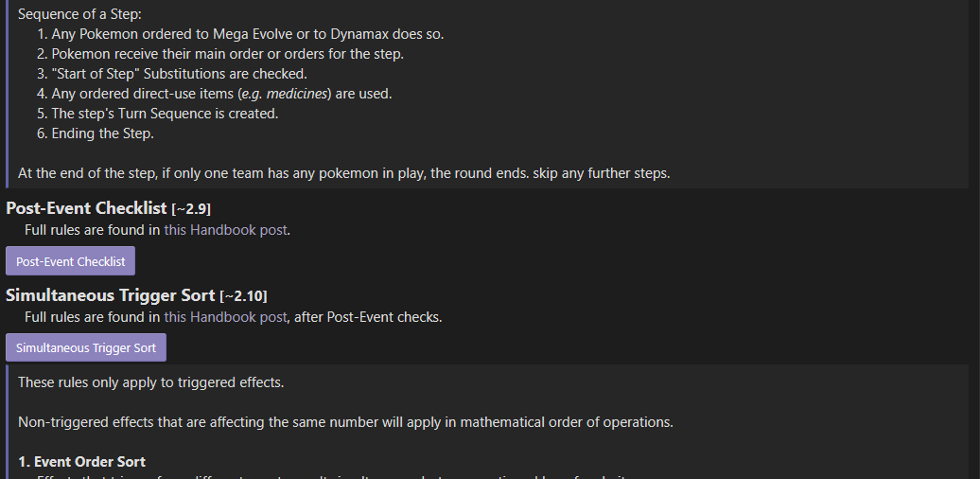
Task: Select the Turn Sequence is created step
Action: (165, 114)
